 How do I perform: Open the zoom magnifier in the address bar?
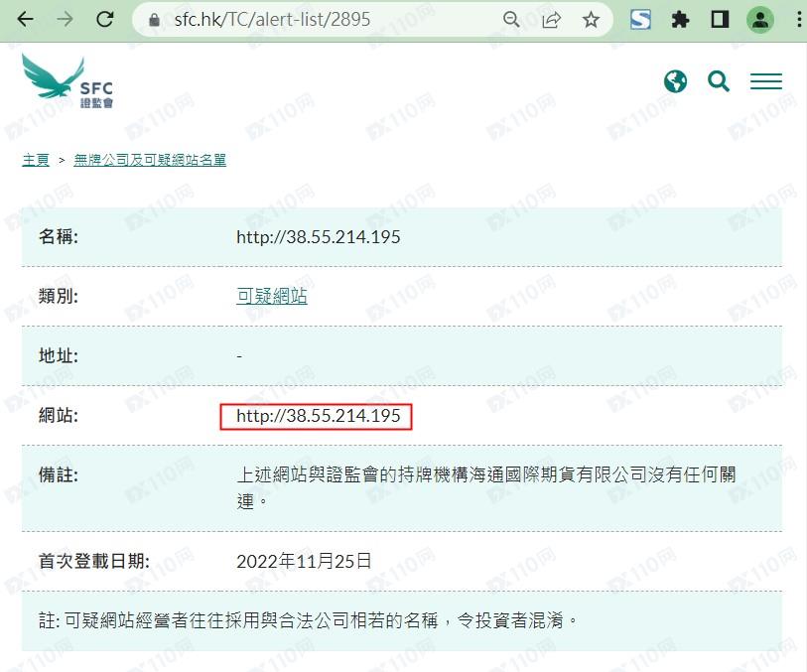pos(511,20)
